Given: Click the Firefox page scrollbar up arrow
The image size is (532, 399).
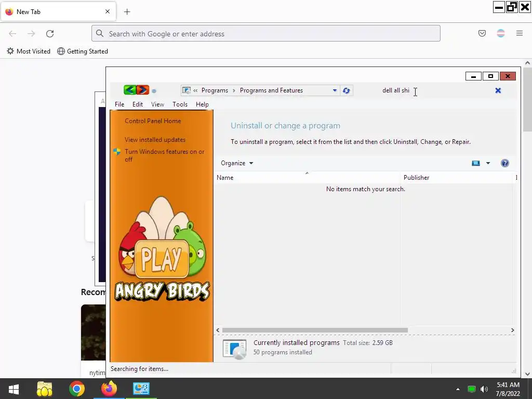Looking at the screenshot, I should [x=527, y=63].
